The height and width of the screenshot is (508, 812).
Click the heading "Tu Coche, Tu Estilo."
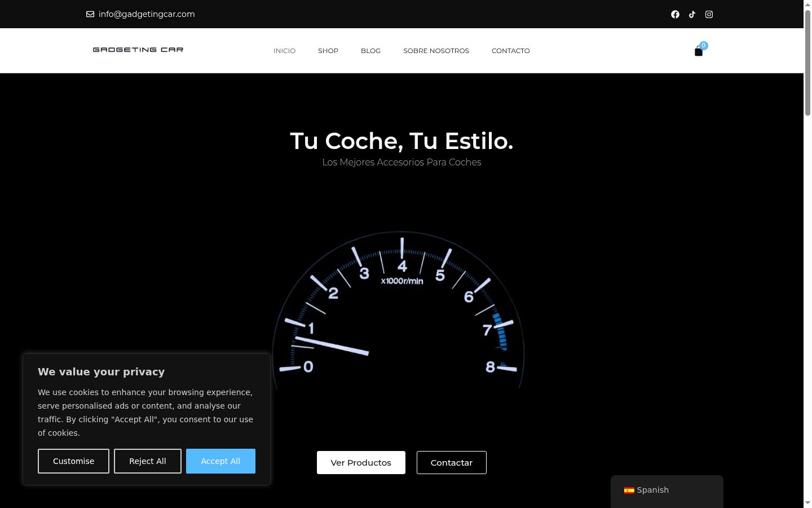point(401,141)
